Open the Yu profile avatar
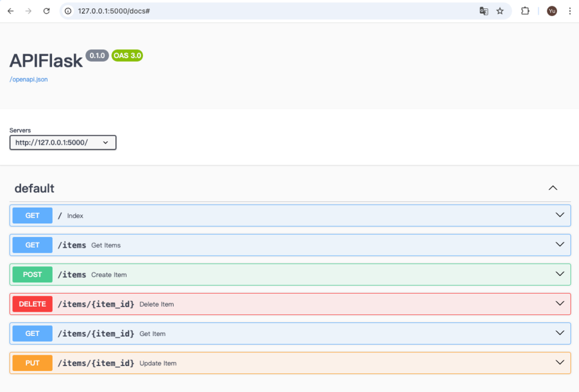 [x=552, y=11]
